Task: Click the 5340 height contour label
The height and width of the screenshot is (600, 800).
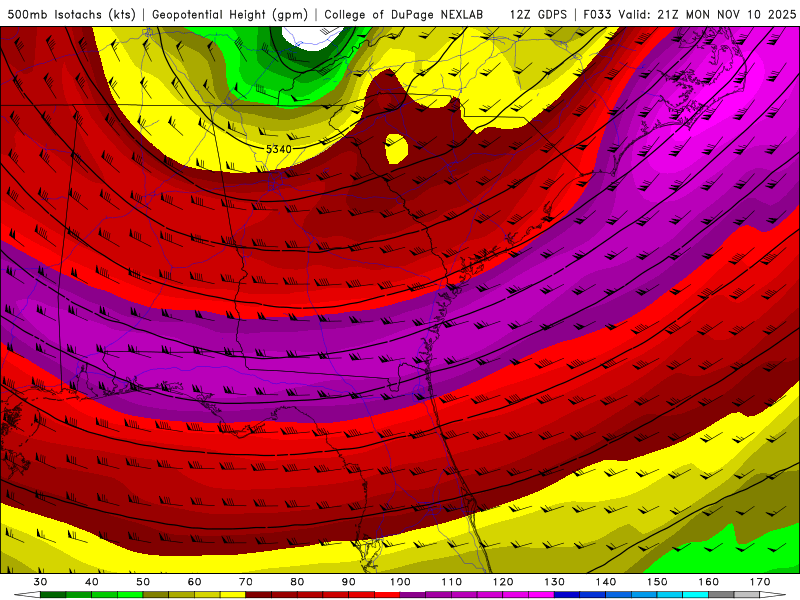Action: 279,149
